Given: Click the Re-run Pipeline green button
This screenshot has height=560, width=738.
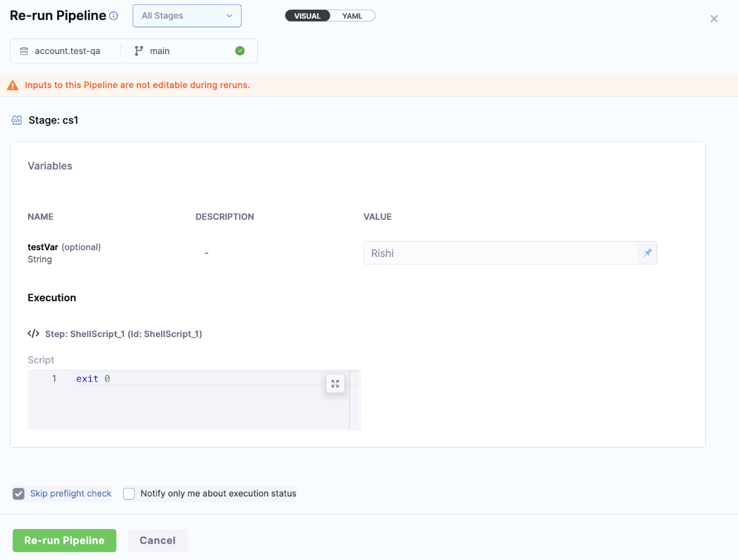Looking at the screenshot, I should pos(64,541).
